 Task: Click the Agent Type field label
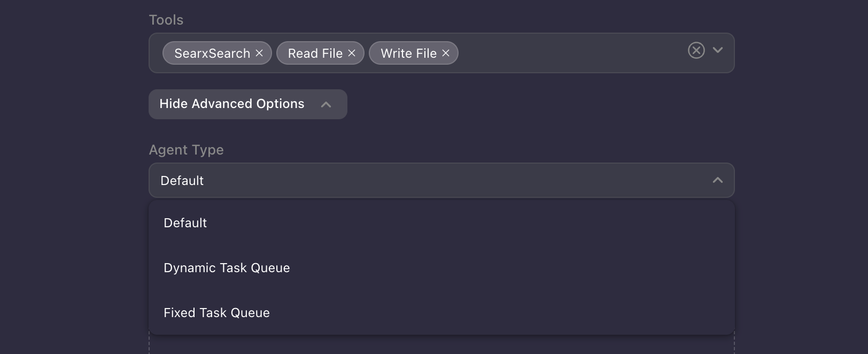click(x=186, y=150)
